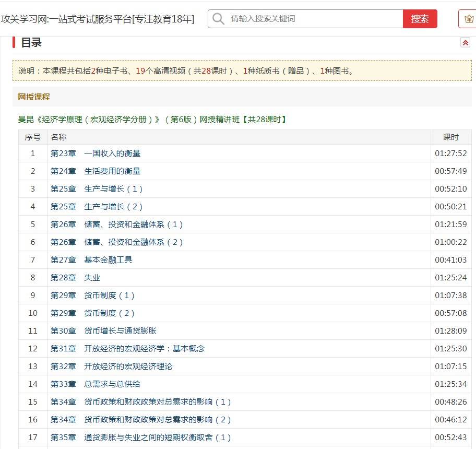Open 第35章 通货膨胀与失业之间的短期权衡取舍（1）
The width and height of the screenshot is (476, 449).
(x=141, y=438)
